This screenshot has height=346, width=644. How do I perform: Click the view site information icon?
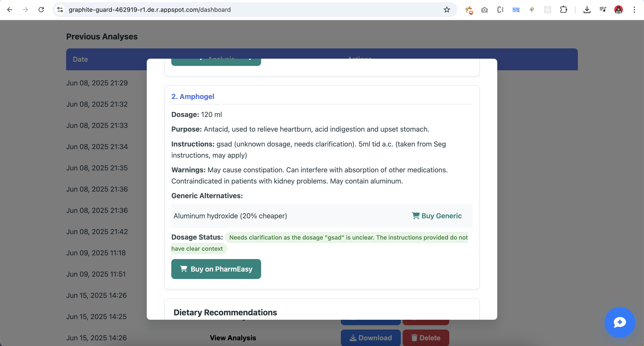point(60,10)
